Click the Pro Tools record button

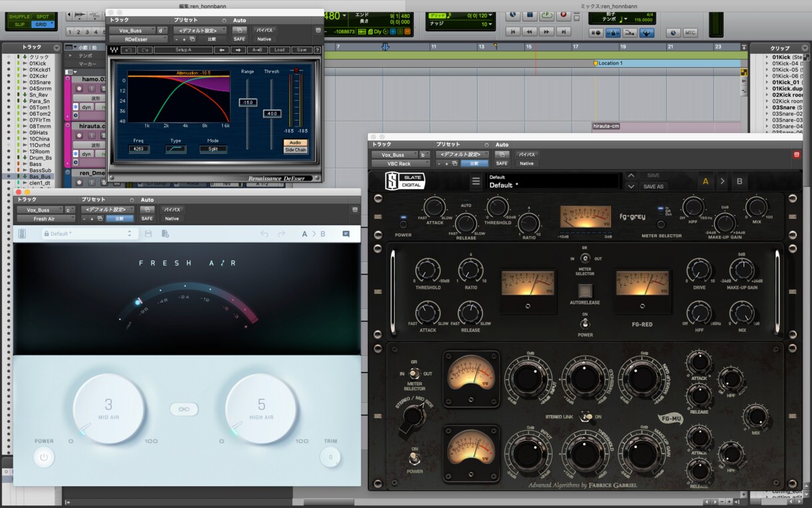click(x=563, y=15)
